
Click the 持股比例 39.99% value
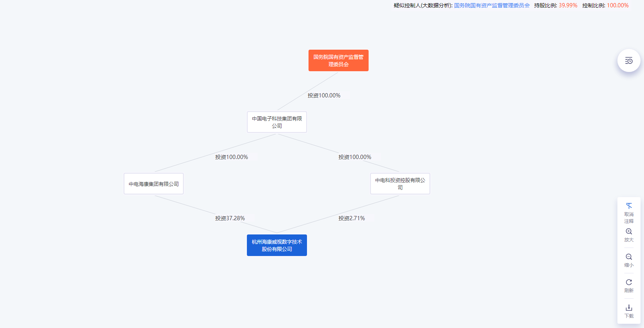coord(568,5)
